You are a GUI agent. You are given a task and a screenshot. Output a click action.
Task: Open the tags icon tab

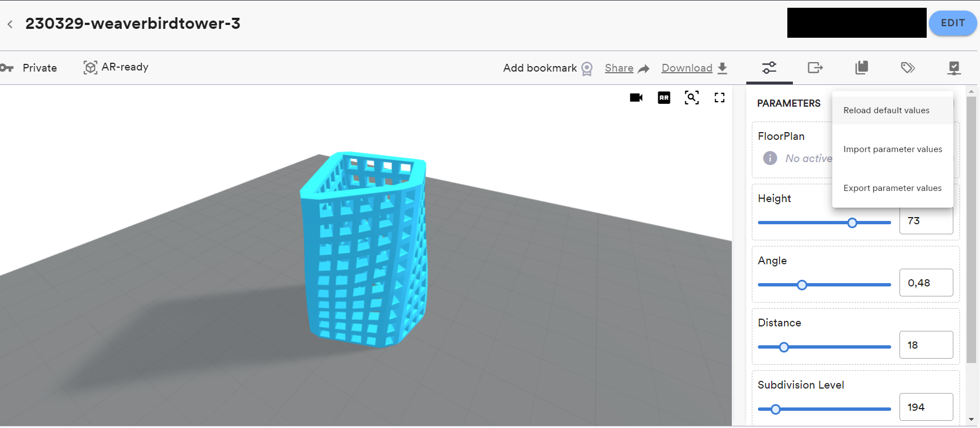[x=908, y=68]
